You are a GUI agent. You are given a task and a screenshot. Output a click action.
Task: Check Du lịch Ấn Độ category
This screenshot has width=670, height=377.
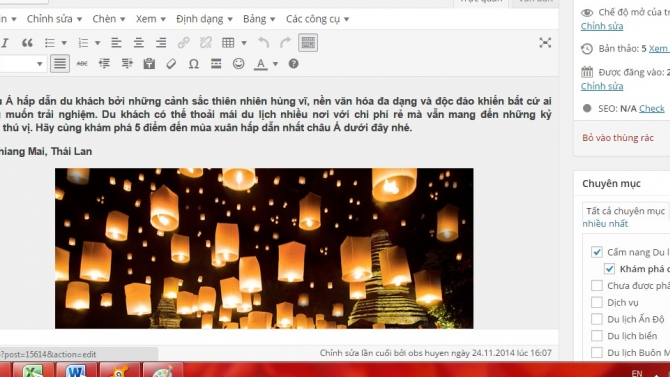coord(597,319)
